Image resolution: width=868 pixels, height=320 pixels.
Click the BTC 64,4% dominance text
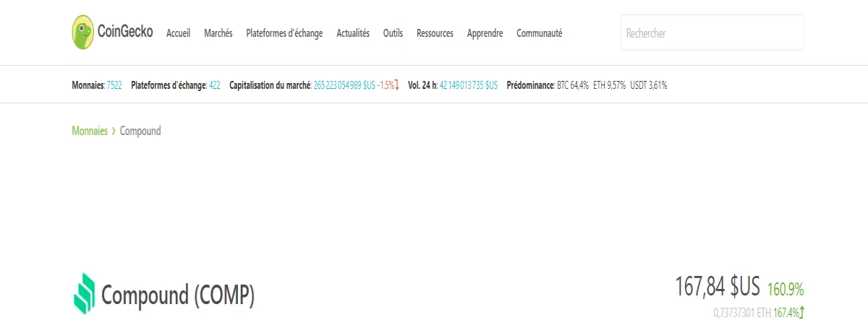[573, 85]
